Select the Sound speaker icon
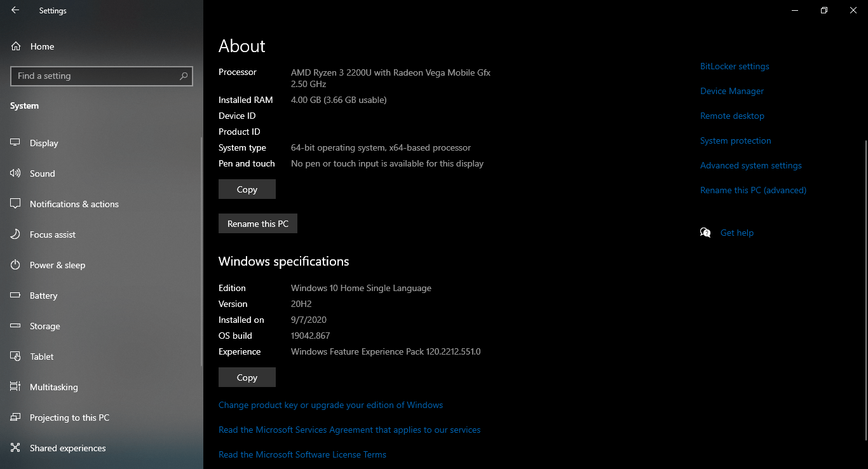Screen dimensions: 868x469 [x=15, y=173]
